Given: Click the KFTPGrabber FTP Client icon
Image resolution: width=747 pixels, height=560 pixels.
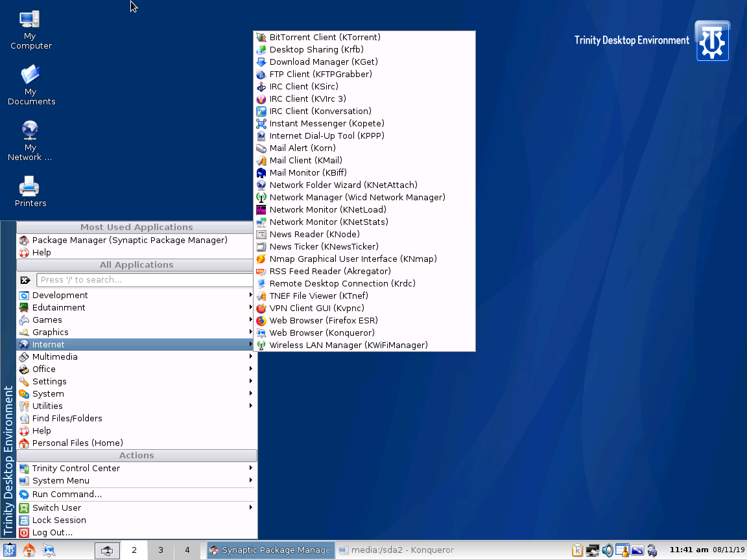Looking at the screenshot, I should 261,75.
